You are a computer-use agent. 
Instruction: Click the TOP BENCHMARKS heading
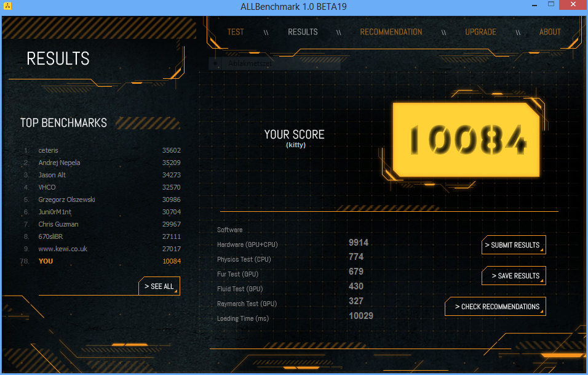(63, 123)
